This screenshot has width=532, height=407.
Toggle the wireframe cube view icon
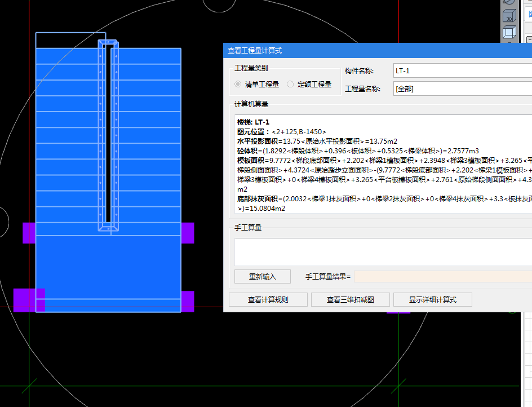point(509,32)
